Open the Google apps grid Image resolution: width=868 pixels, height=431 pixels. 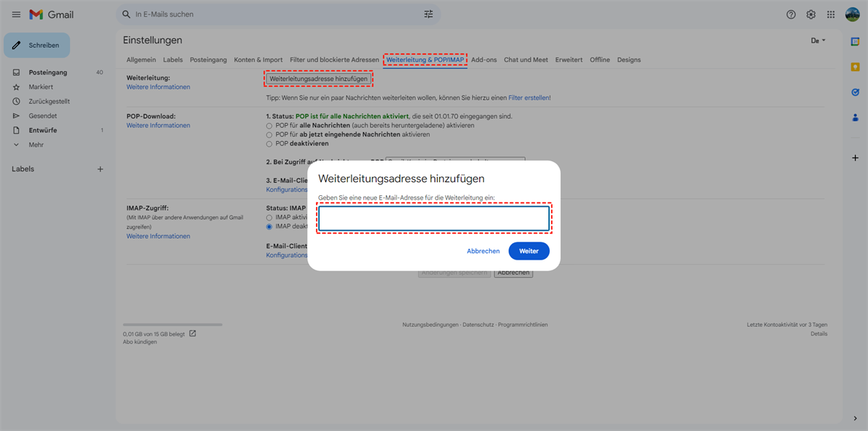point(831,14)
